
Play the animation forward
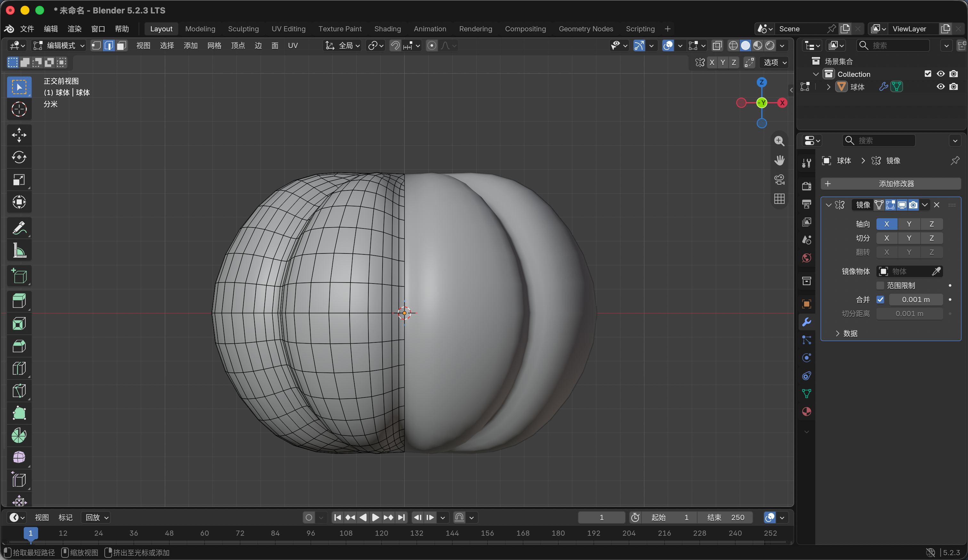coord(376,517)
